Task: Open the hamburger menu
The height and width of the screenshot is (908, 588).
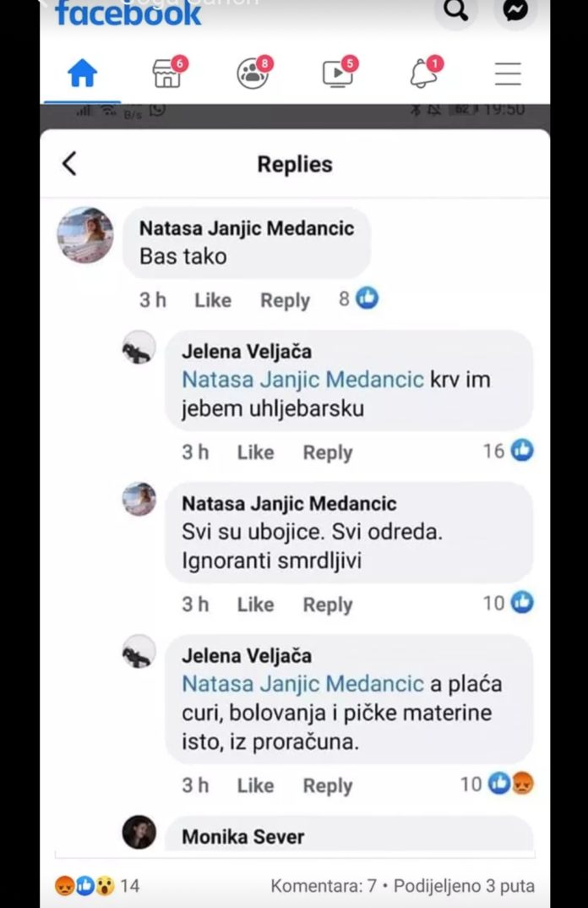Action: pyautogui.click(x=508, y=74)
